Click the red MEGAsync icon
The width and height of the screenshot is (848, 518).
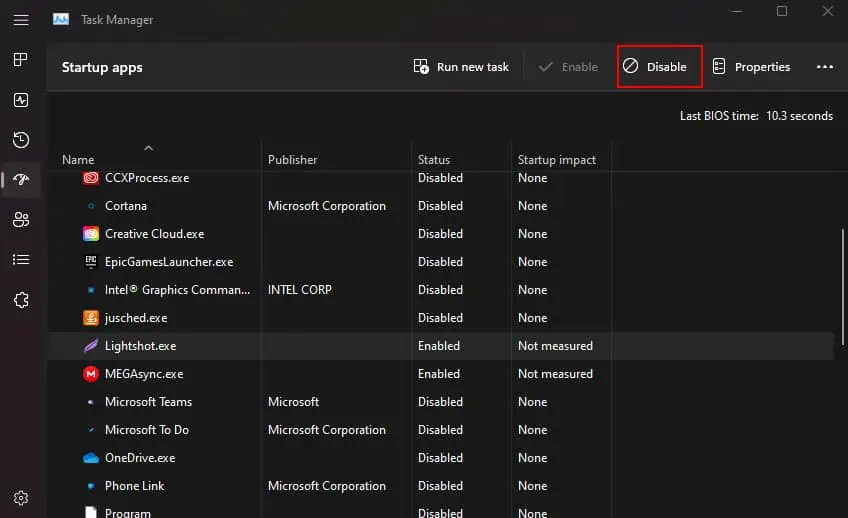pos(91,374)
